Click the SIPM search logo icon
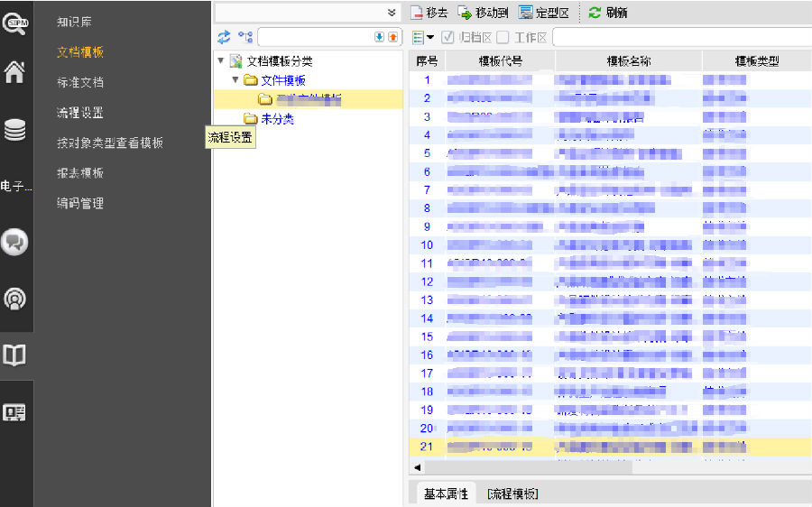The width and height of the screenshot is (812, 507). pos(15,23)
